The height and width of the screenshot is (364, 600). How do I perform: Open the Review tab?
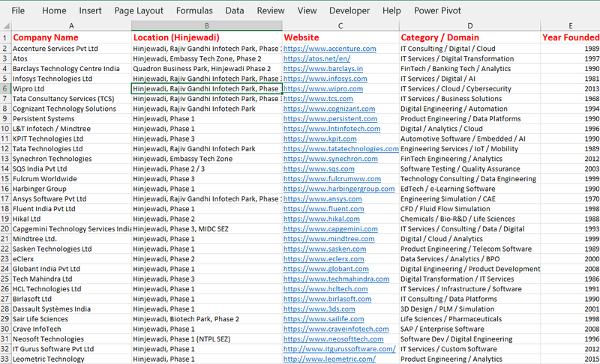click(x=271, y=10)
